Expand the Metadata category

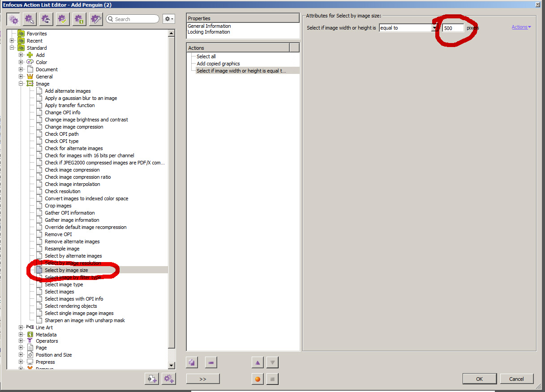click(21, 335)
